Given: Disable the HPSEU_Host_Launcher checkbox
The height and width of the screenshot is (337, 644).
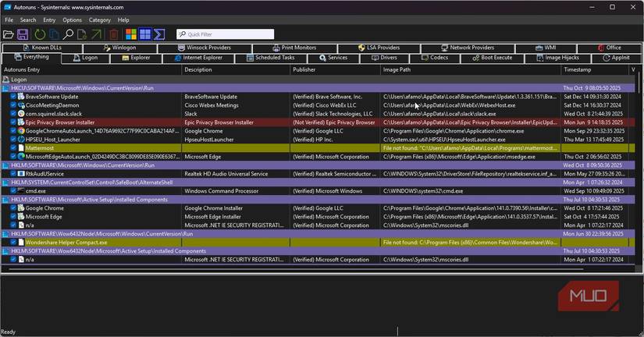Looking at the screenshot, I should (x=13, y=140).
